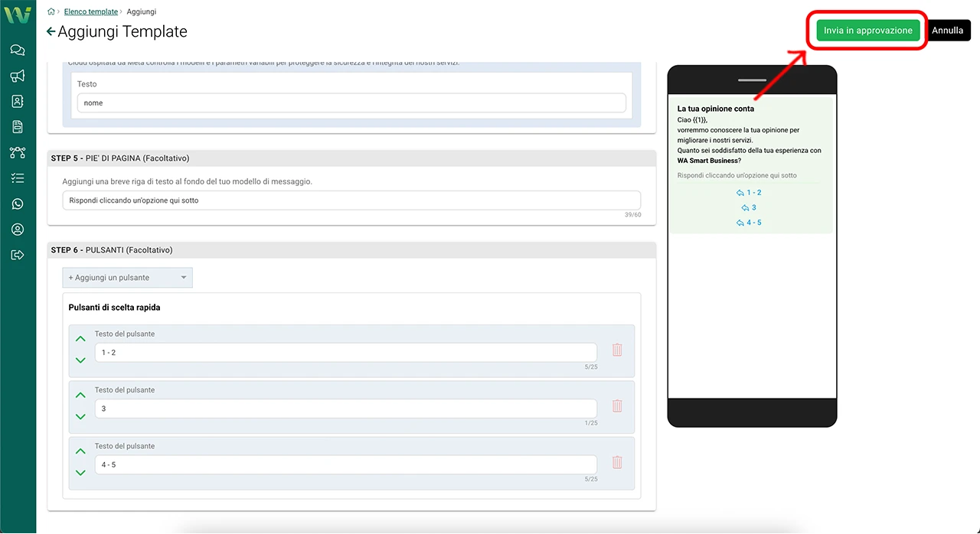Image resolution: width=980 pixels, height=534 pixels.
Task: Click the Testo field containing 'nome'
Action: 351,103
